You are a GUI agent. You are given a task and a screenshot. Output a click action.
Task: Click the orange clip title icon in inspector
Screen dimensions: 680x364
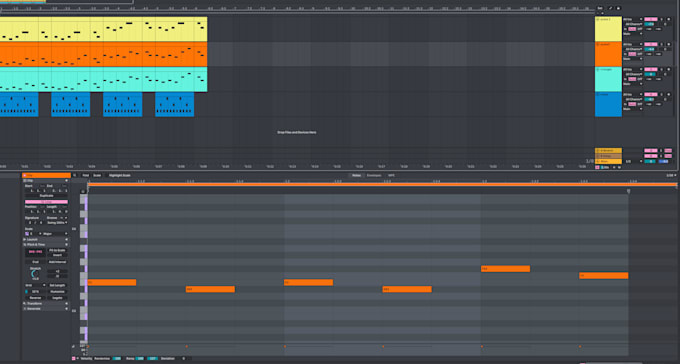(x=25, y=175)
